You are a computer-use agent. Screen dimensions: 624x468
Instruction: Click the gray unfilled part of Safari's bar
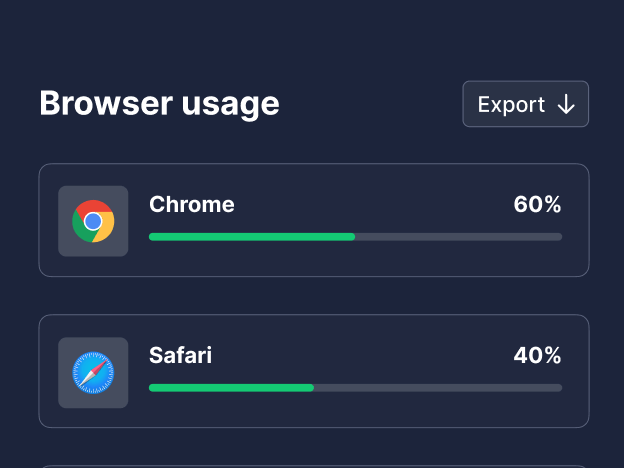click(438, 388)
